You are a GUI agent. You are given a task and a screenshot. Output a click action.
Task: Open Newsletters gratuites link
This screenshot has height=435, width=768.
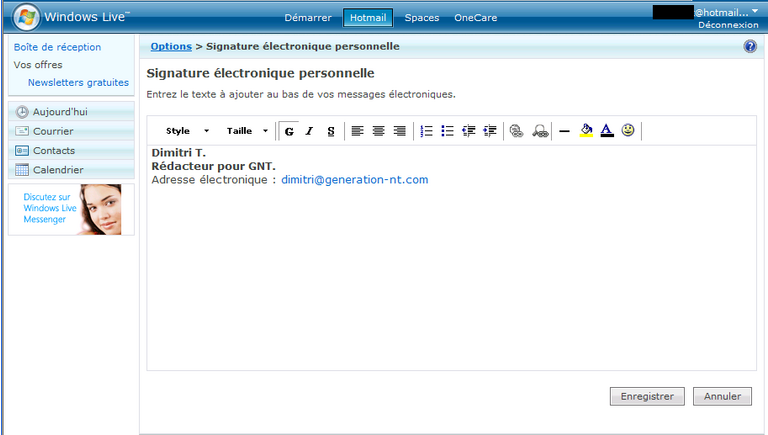tap(78, 82)
